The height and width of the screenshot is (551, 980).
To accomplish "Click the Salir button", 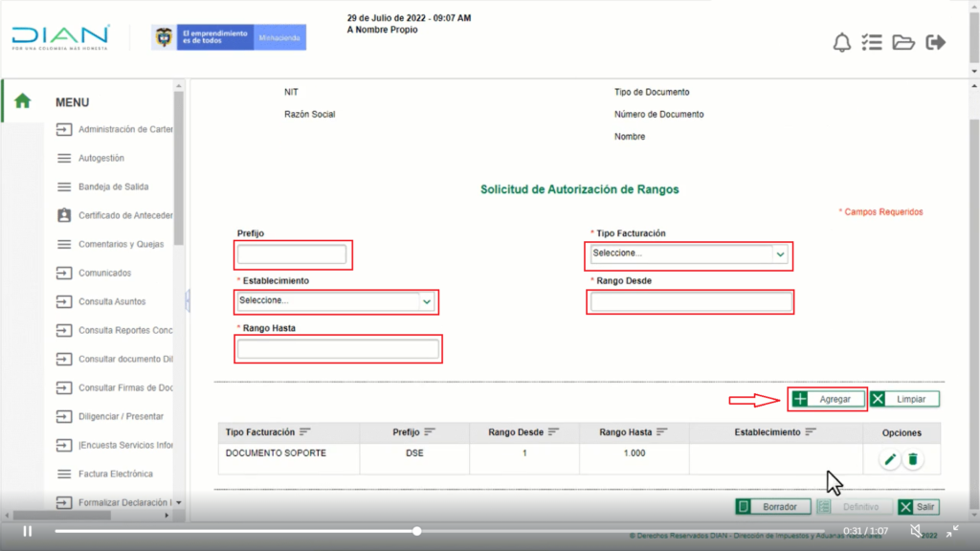I will (918, 507).
